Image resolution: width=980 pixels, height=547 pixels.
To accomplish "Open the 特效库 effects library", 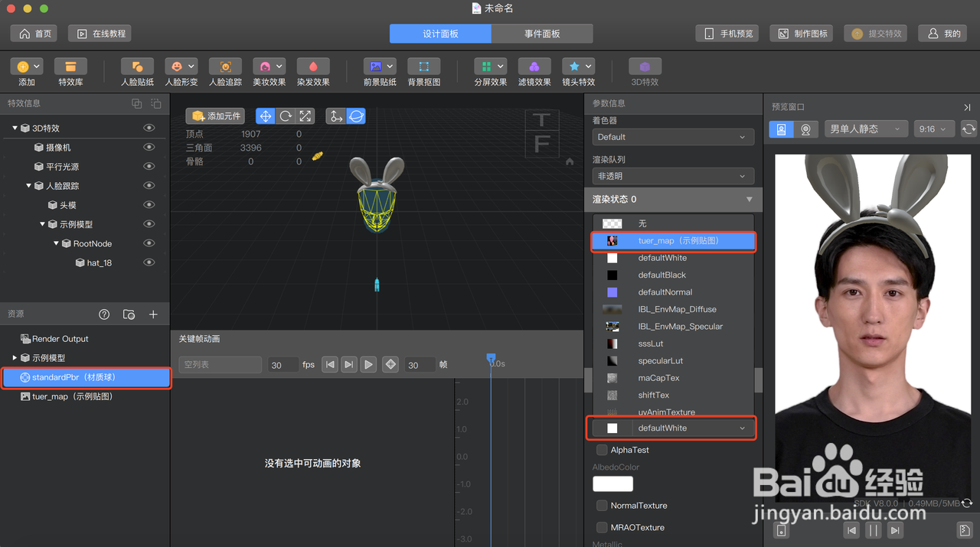I will 70,67.
